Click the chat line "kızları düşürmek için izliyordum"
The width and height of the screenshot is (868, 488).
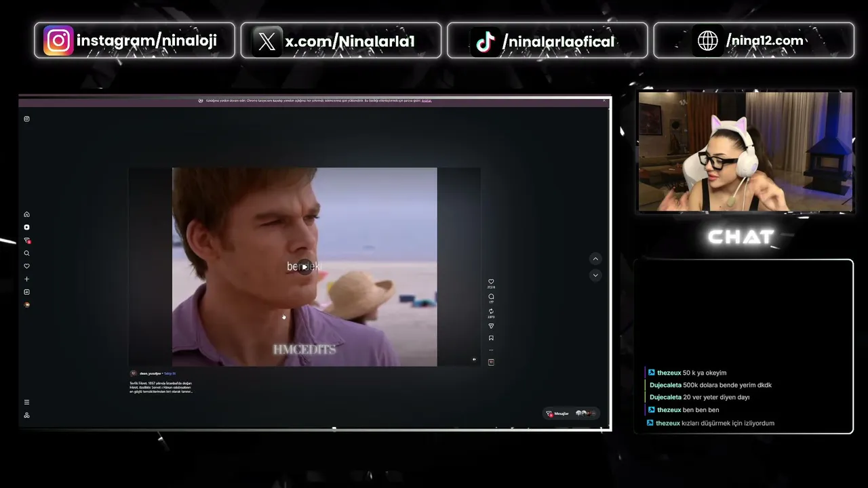coord(728,423)
